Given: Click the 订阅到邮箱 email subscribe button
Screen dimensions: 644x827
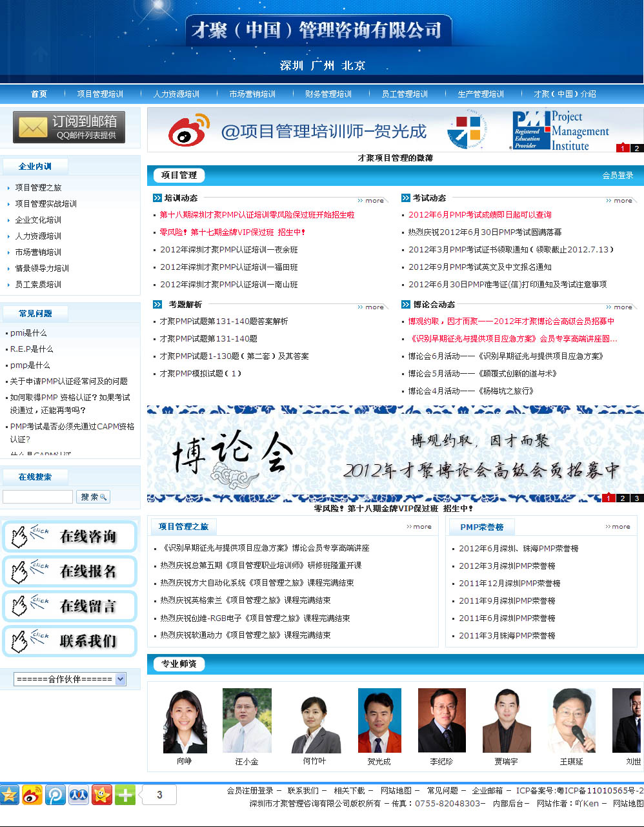Looking at the screenshot, I should tap(69, 127).
